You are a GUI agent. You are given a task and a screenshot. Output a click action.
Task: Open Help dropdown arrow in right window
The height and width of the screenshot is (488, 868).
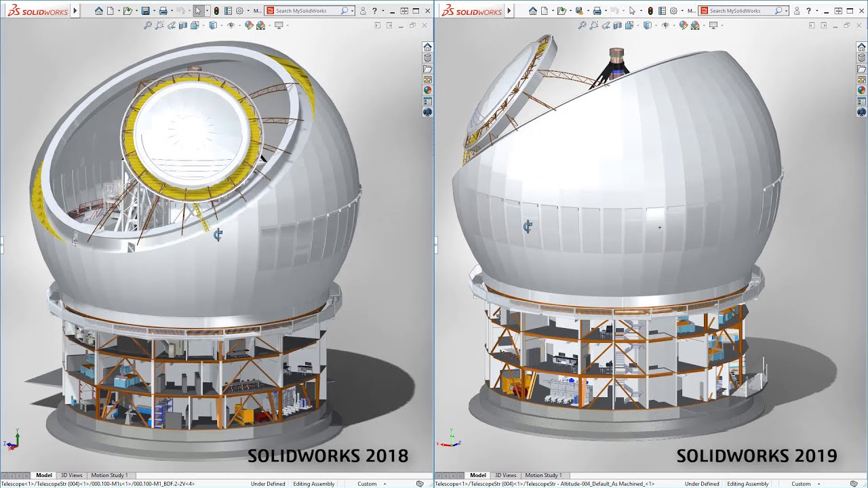(x=817, y=11)
